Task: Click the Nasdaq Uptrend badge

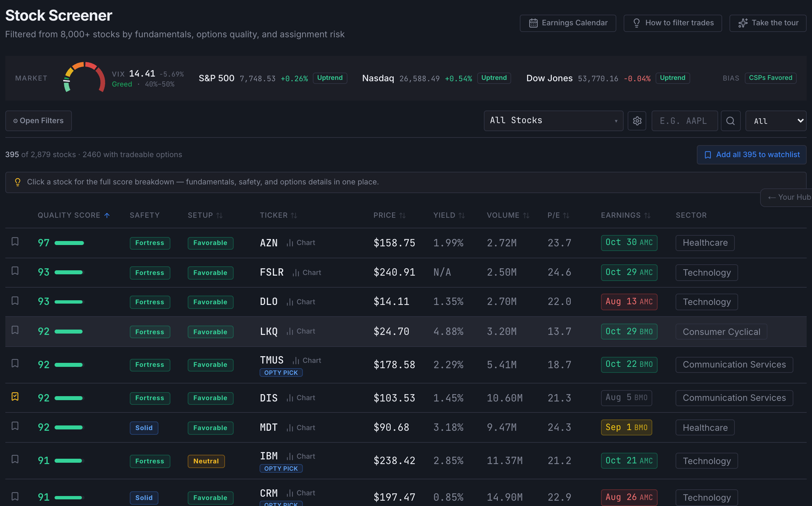Action: tap(494, 78)
